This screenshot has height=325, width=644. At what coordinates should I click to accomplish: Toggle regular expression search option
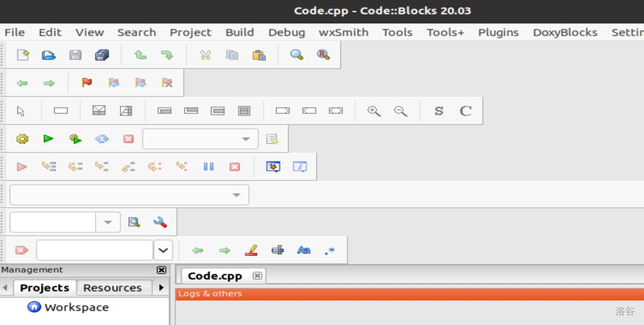point(330,250)
